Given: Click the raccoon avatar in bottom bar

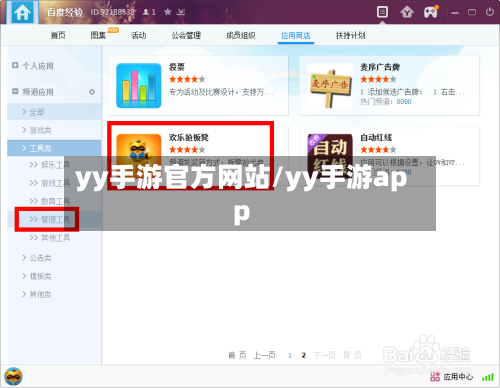Looking at the screenshot, I should (13, 377).
